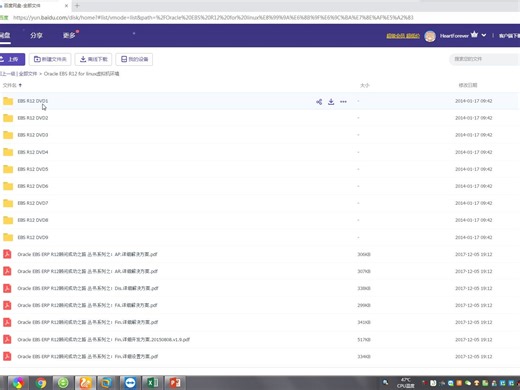Select the file name 'EBS R12 DVD5'
This screenshot has width=520, height=390.
pyautogui.click(x=33, y=169)
